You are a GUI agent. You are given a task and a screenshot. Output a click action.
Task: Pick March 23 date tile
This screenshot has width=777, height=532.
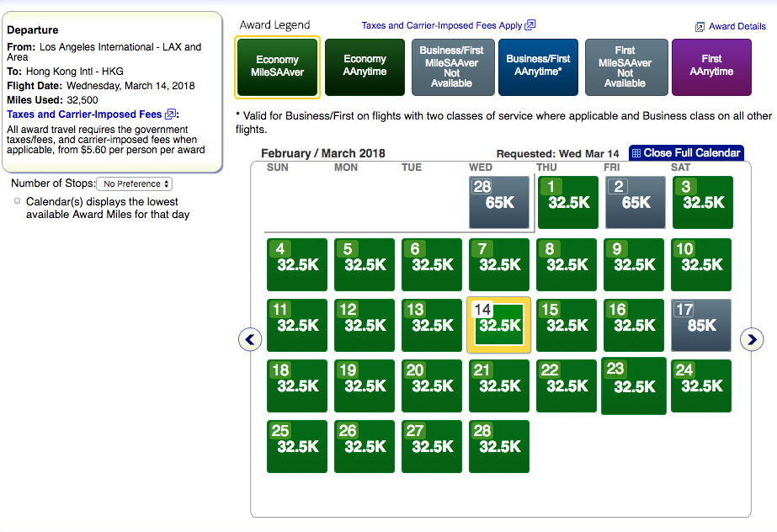point(634,386)
